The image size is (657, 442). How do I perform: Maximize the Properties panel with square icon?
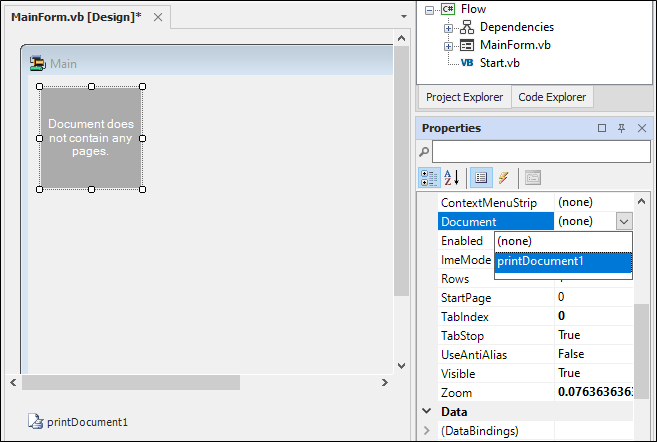(x=602, y=128)
